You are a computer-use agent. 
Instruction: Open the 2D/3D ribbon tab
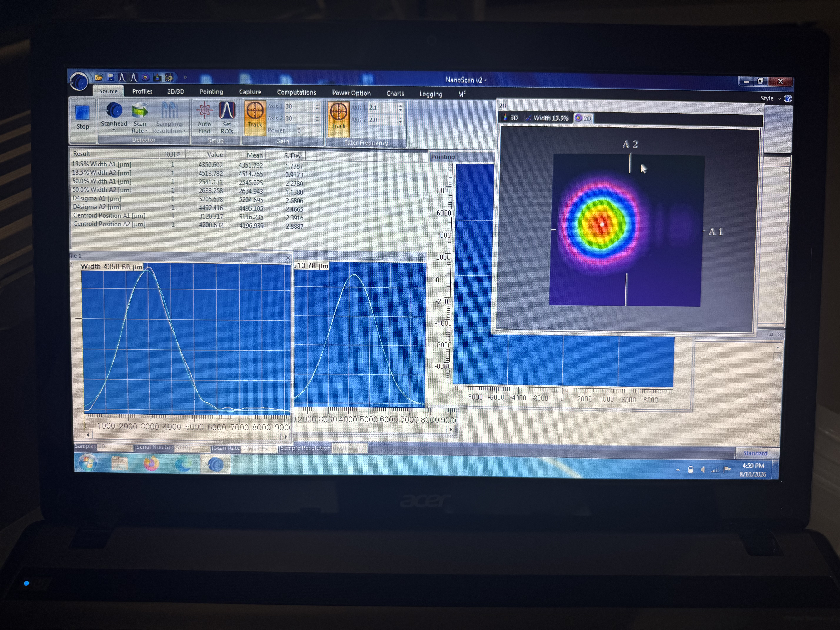pyautogui.click(x=176, y=91)
